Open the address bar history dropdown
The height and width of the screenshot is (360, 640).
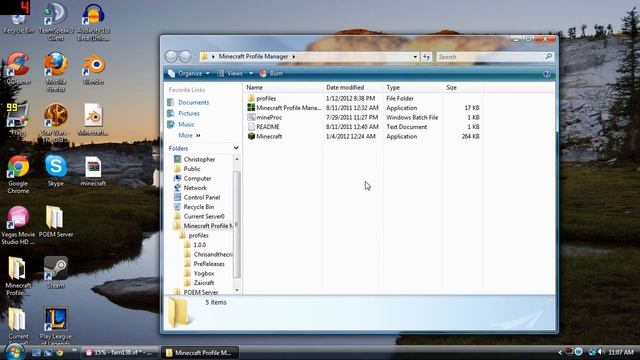(415, 57)
